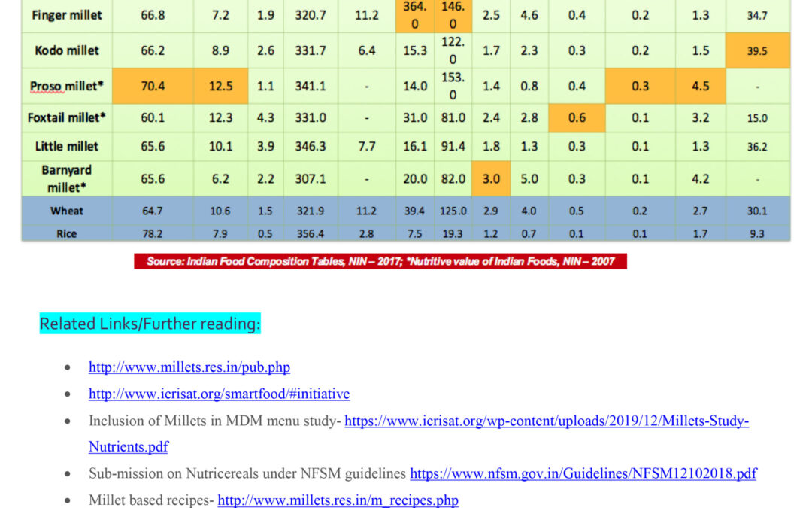Click the 'Proso millet*' row label
This screenshot has height=508, width=812.
point(67,86)
